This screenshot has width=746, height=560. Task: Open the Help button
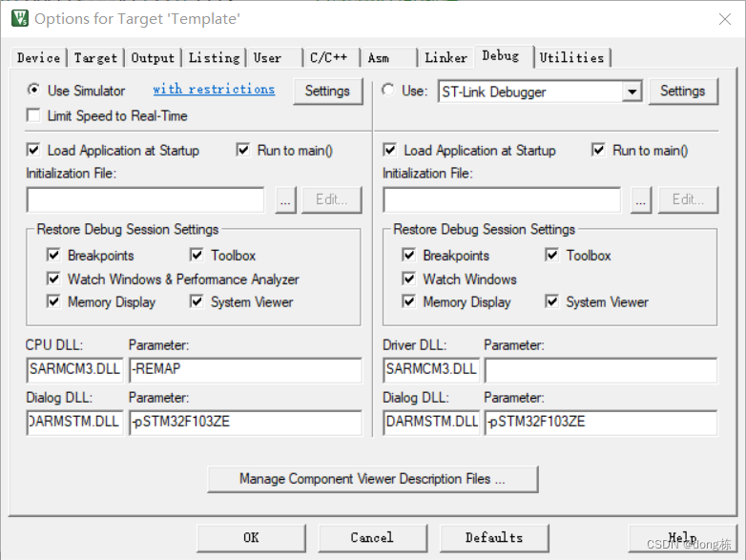click(x=682, y=538)
